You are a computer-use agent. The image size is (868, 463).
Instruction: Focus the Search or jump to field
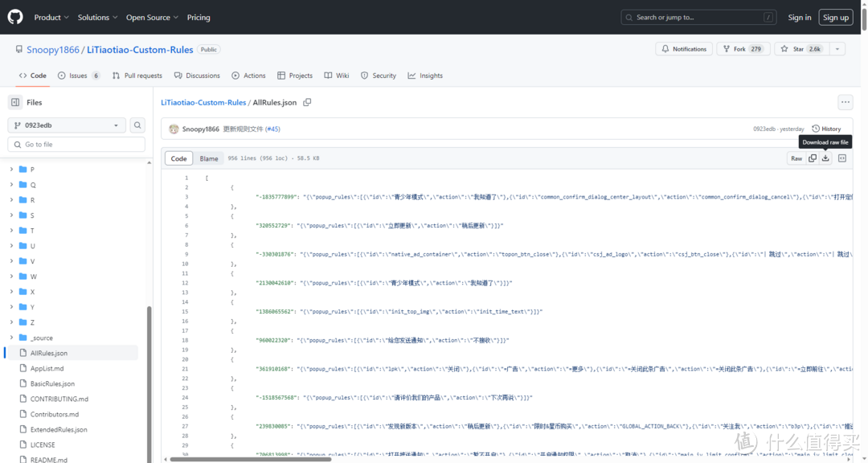698,17
